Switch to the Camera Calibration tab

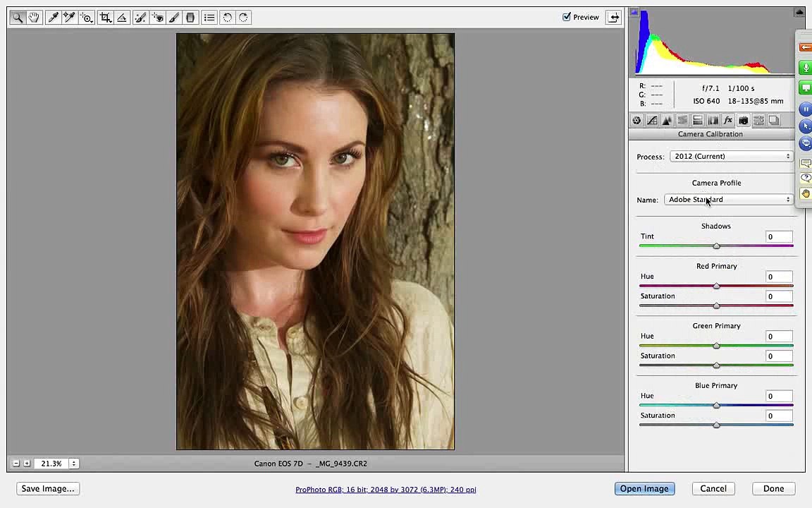(743, 120)
